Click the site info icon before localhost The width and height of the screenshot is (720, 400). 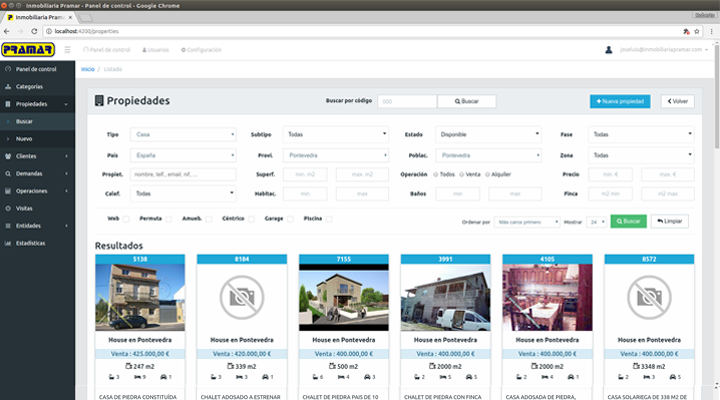tap(49, 31)
